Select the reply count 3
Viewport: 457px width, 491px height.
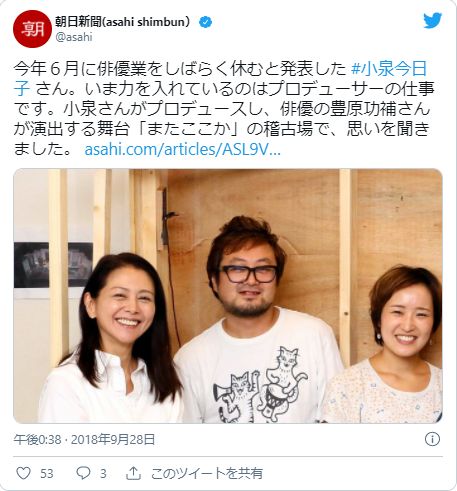[103, 473]
